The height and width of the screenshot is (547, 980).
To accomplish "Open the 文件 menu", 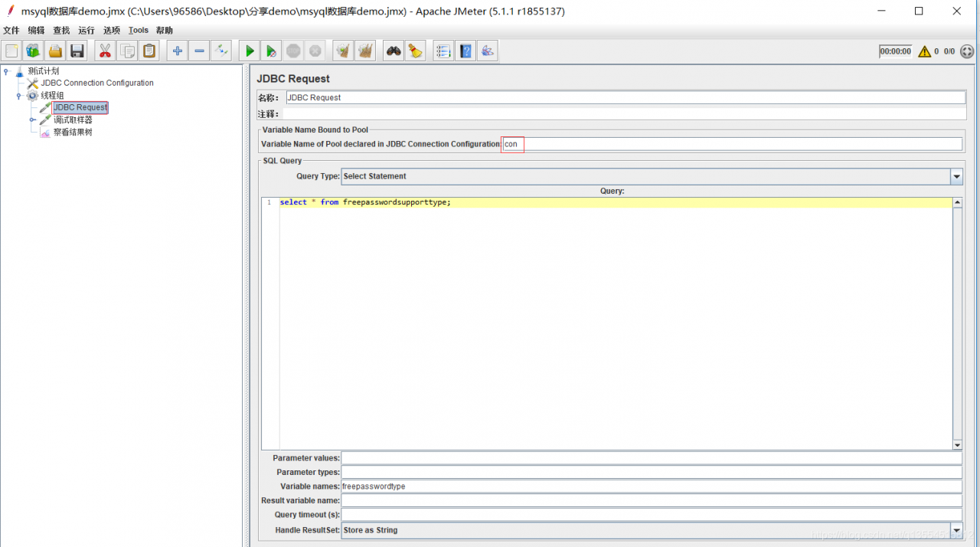I will tap(11, 30).
